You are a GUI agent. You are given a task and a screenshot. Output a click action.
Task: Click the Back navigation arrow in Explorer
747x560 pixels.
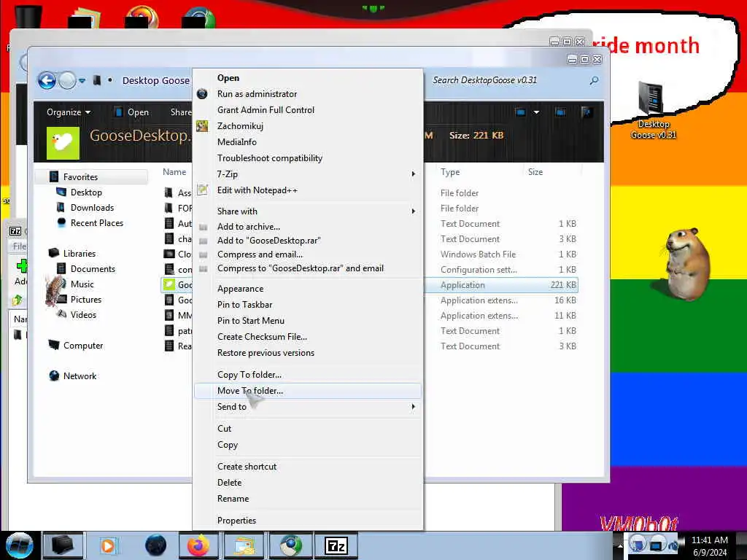click(x=47, y=80)
